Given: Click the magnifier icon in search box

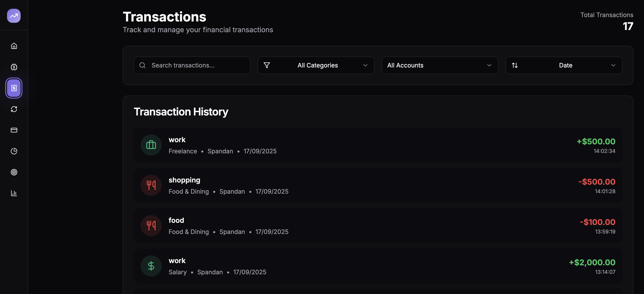Looking at the screenshot, I should [143, 65].
